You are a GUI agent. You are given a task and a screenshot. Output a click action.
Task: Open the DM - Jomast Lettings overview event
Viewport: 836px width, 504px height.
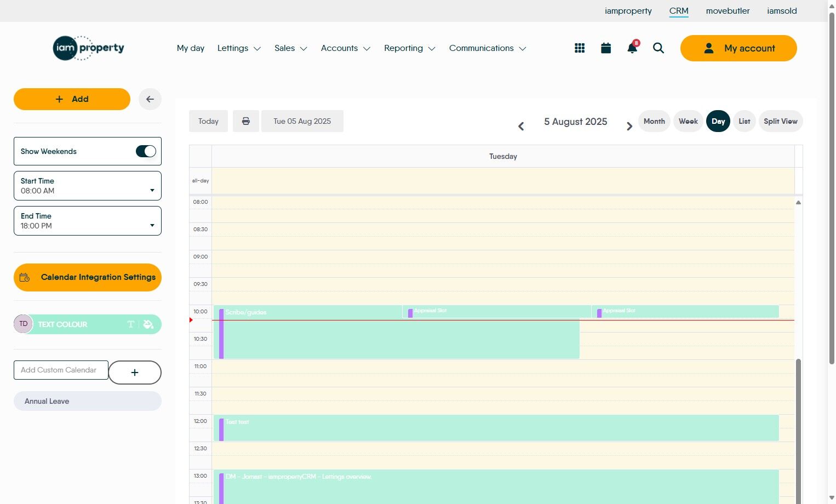click(x=496, y=486)
